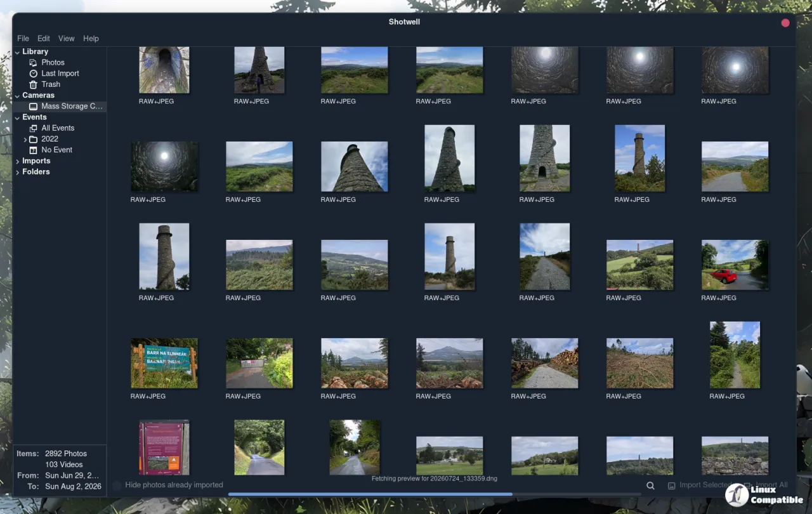
Task: Select the purple information board photo
Action: tap(164, 447)
